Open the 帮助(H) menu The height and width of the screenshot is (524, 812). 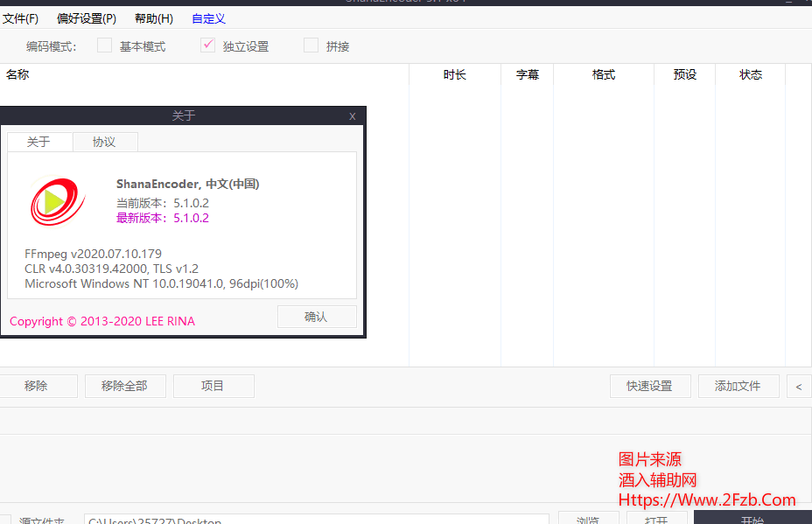click(154, 18)
